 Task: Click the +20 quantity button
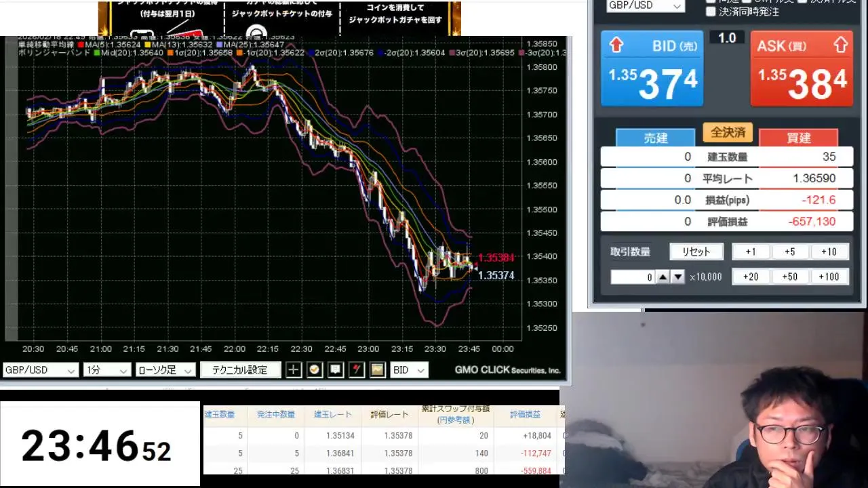(751, 277)
